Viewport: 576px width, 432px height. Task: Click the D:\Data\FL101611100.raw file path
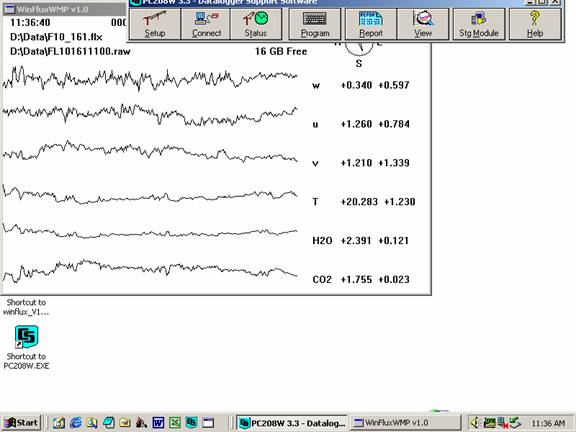70,51
